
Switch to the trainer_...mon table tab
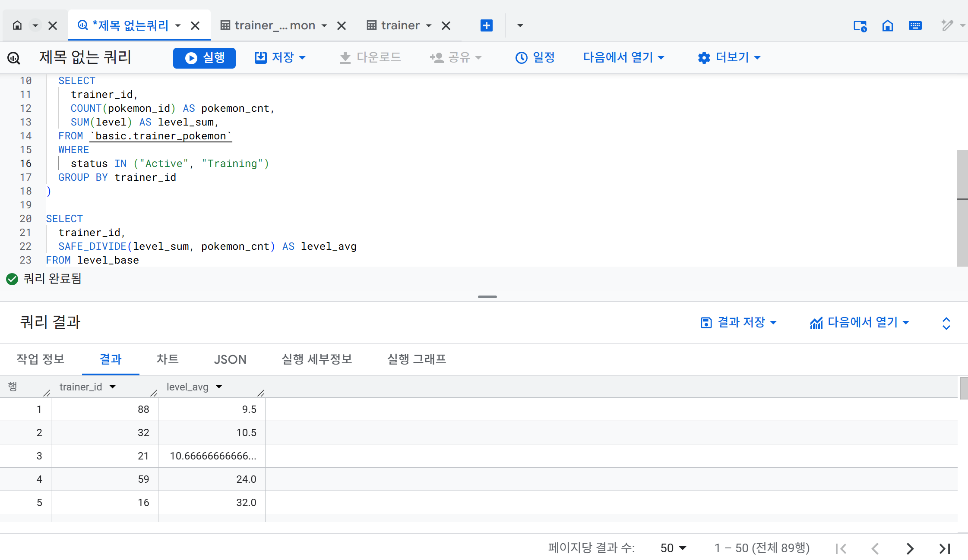(x=268, y=25)
